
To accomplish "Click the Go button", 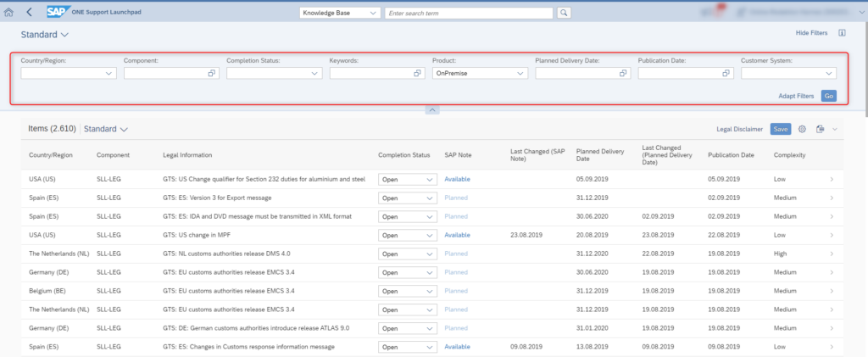I will [x=829, y=96].
